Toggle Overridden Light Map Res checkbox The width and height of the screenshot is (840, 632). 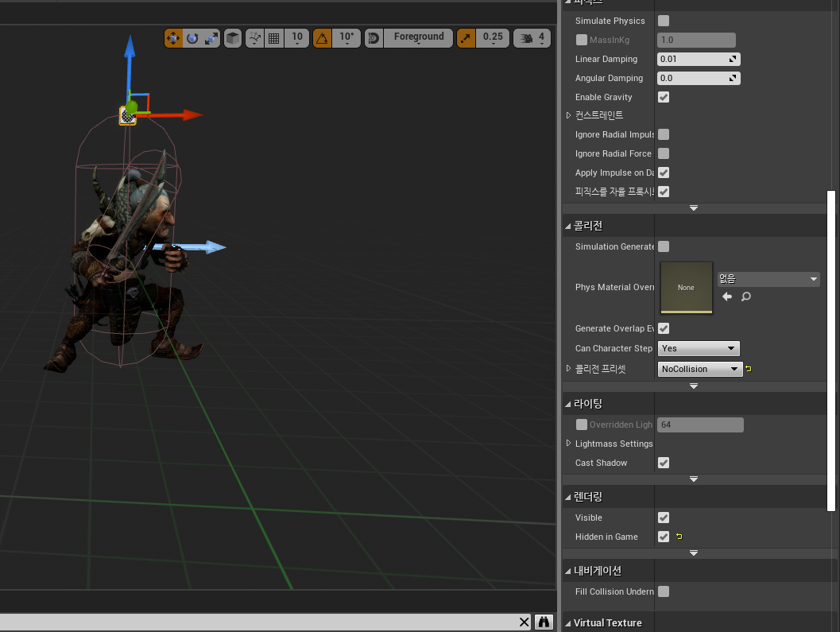[581, 425]
